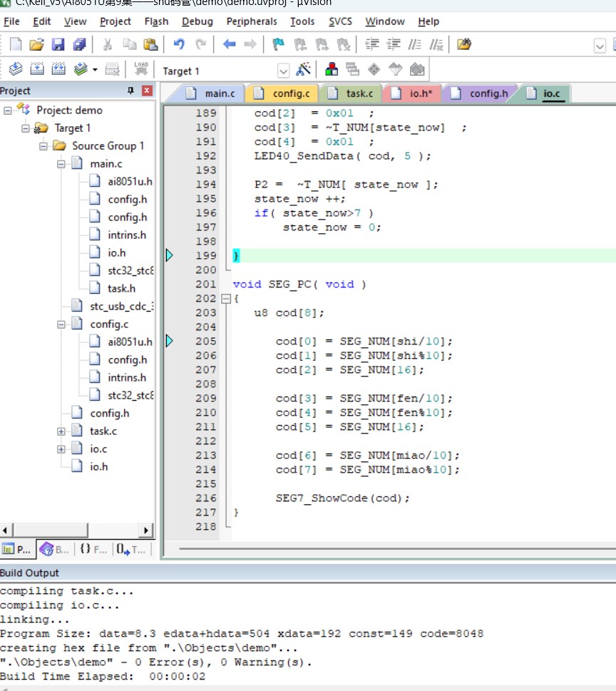Open the Peripherals menu
Image resolution: width=616 pixels, height=691 pixels.
click(252, 21)
